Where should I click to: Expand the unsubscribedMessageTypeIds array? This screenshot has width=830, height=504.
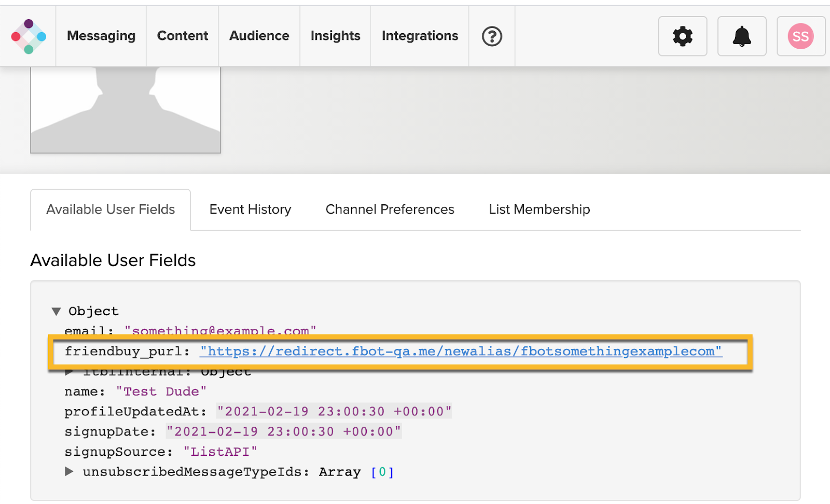point(69,471)
